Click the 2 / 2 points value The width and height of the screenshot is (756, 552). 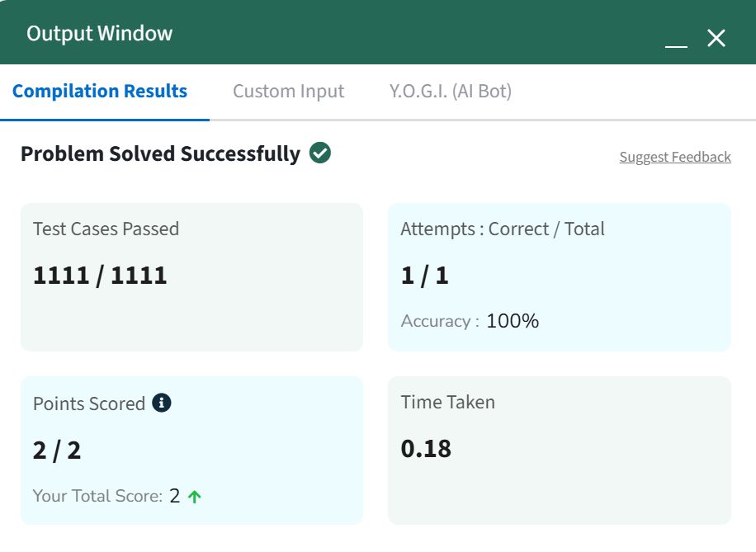(57, 451)
